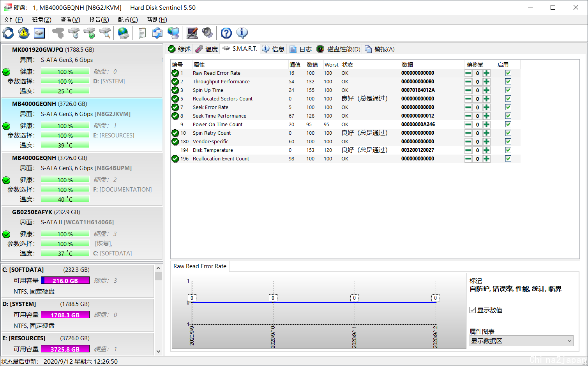588x366 pixels.
Task: Click the volume list scroll-up arrow
Action: (158, 268)
